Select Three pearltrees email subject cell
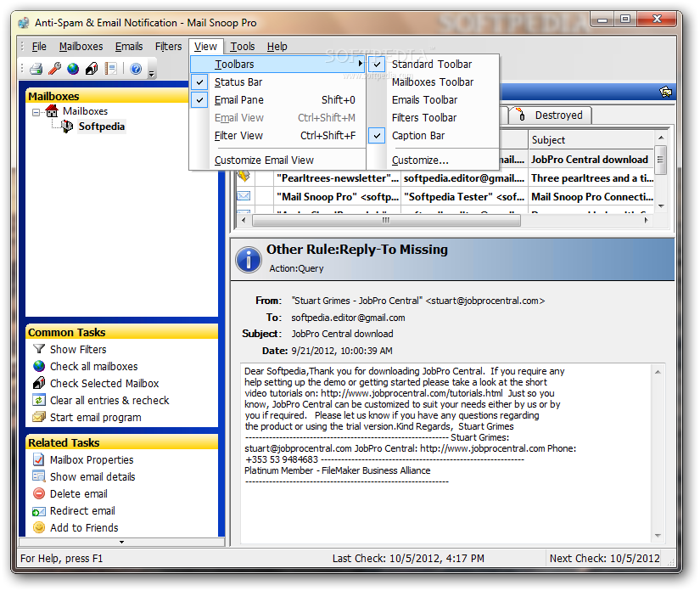The width and height of the screenshot is (700, 591). click(591, 177)
